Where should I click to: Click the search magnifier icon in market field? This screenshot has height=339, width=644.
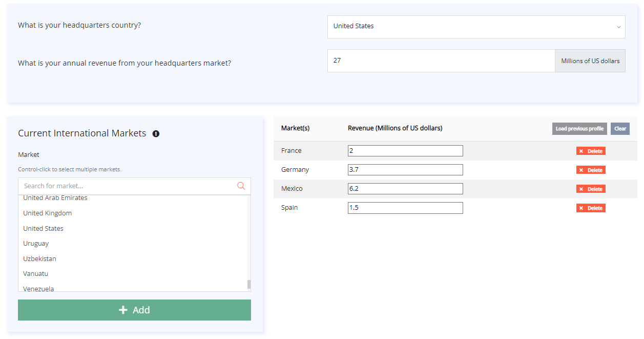tap(241, 186)
